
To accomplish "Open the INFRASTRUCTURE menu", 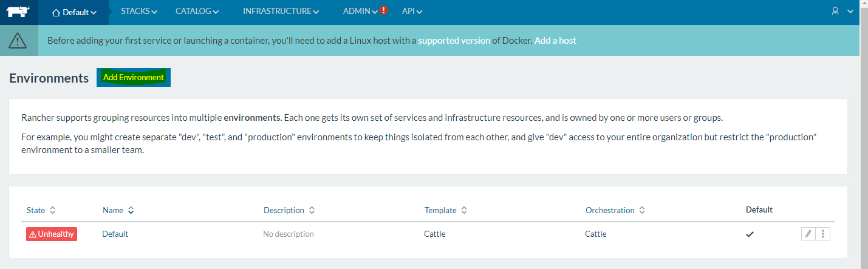I will coord(281,12).
